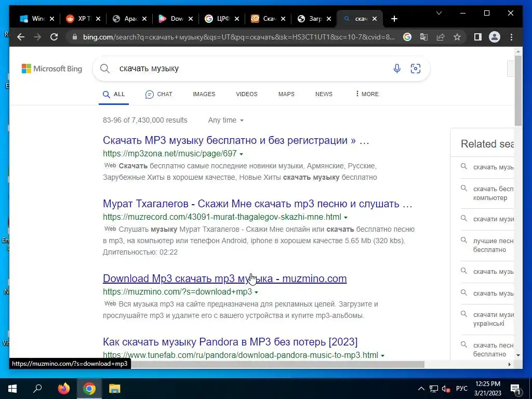Open 'Как скачать музыку Pandora' result
This screenshot has height=399, width=532.
pyautogui.click(x=230, y=342)
